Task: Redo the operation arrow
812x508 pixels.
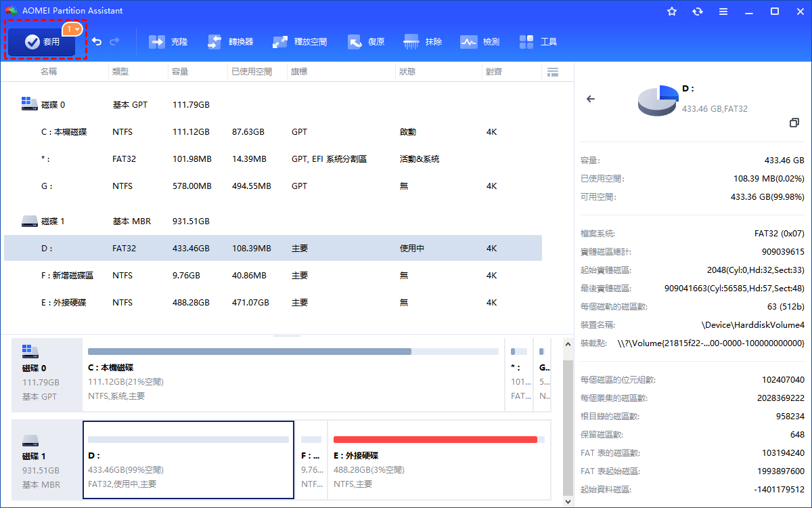Action: (114, 41)
